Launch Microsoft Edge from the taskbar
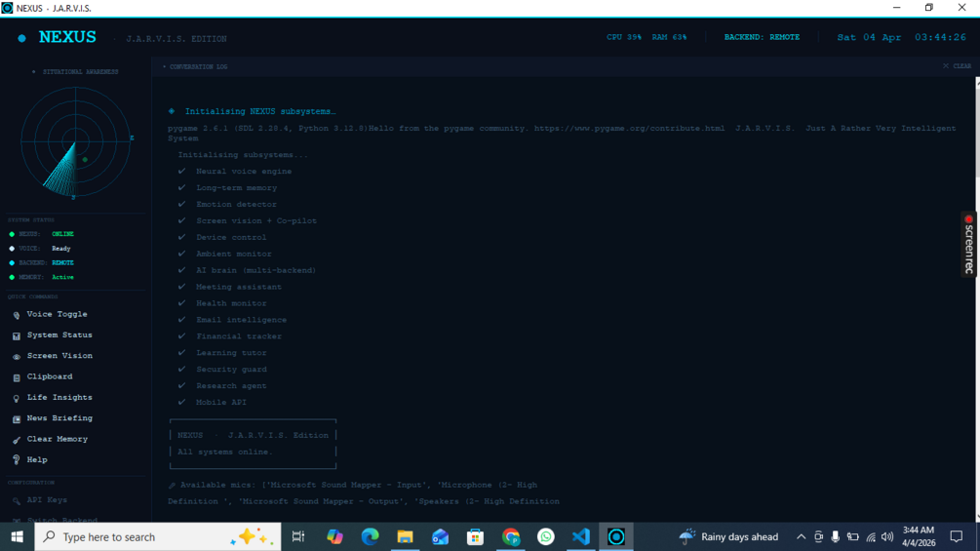This screenshot has height=551, width=980. click(370, 536)
